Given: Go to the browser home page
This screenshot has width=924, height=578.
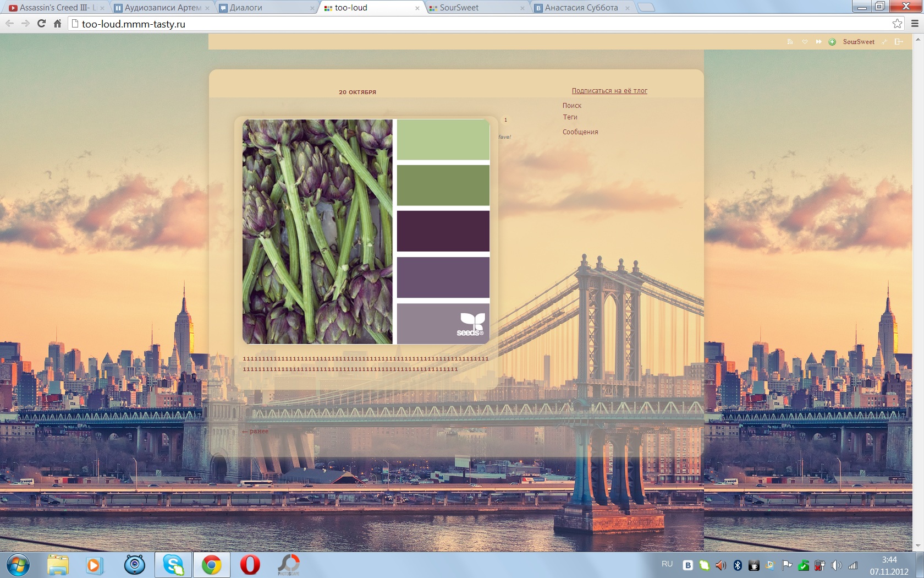Looking at the screenshot, I should click(x=57, y=24).
